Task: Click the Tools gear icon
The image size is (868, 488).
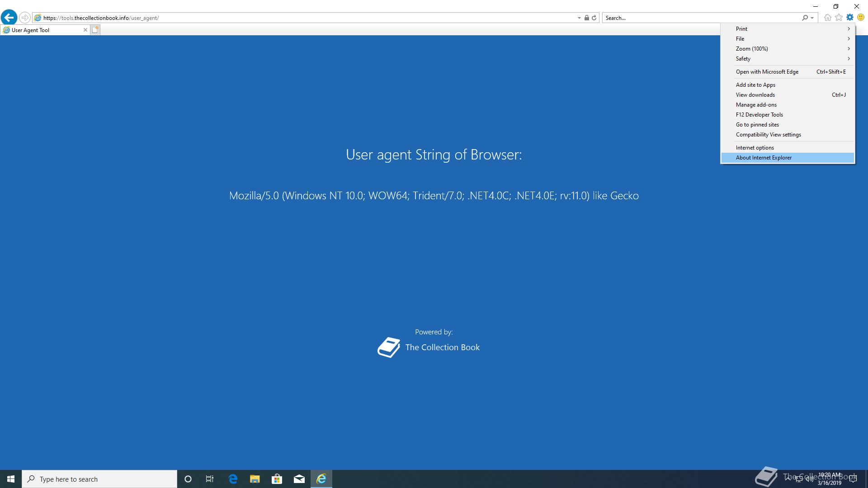Action: (x=850, y=18)
